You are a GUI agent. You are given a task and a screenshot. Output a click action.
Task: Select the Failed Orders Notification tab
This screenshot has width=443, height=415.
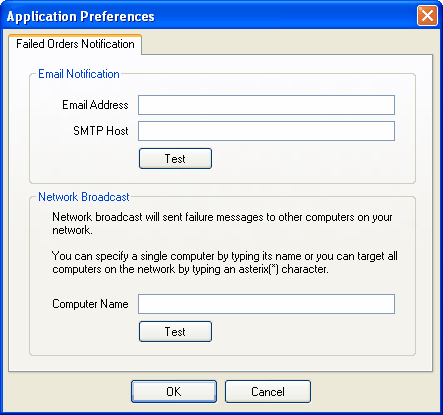coord(75,44)
